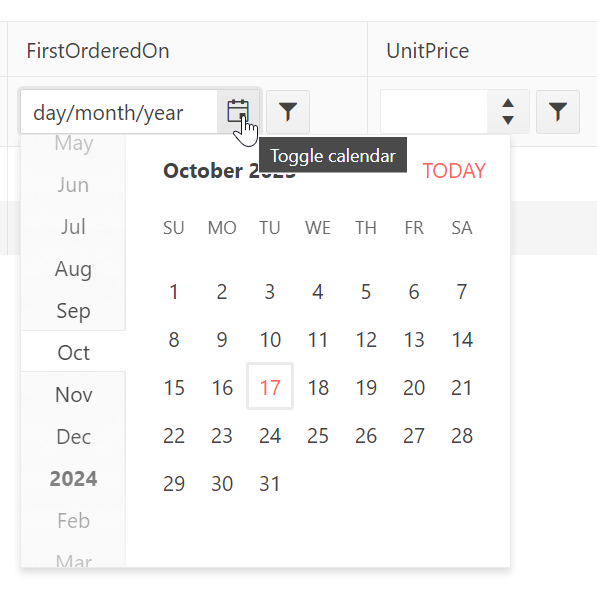The image size is (597, 600).
Task: Toggle the calendar icon button
Action: click(x=238, y=112)
